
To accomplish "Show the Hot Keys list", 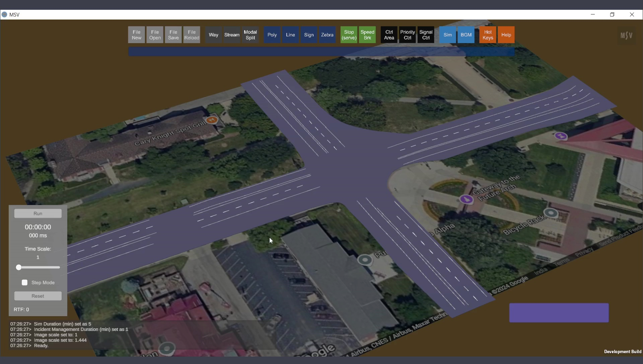I will pos(488,35).
